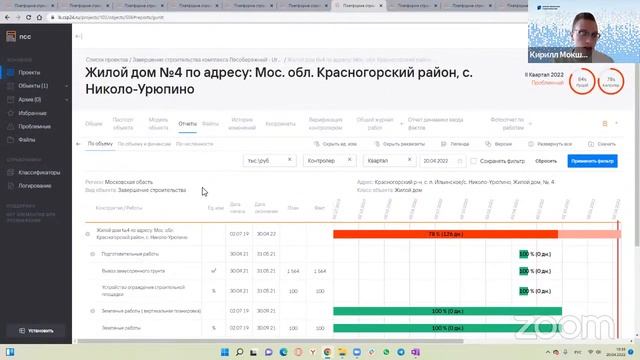The width and height of the screenshot is (640, 360).
Task: Open the Версии option
Action: point(498,144)
